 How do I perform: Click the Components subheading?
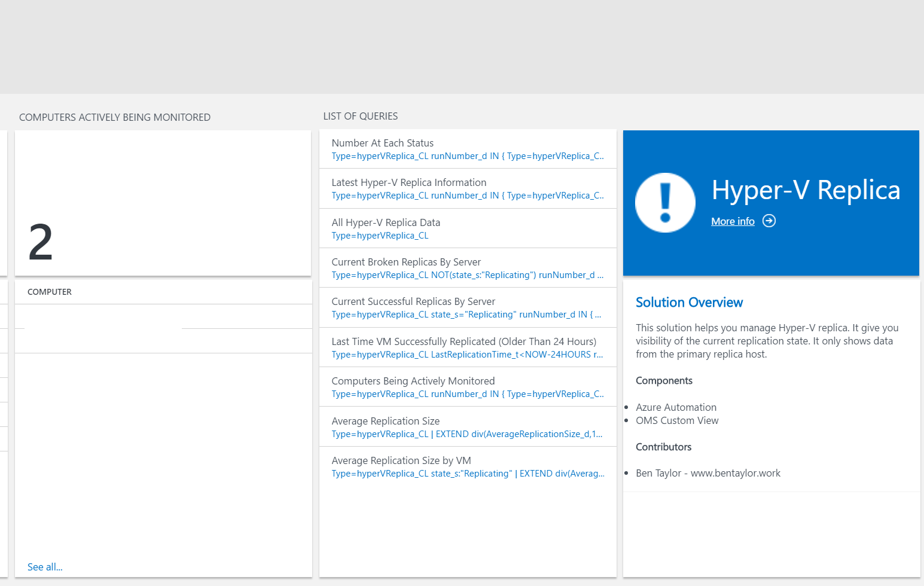[664, 381]
